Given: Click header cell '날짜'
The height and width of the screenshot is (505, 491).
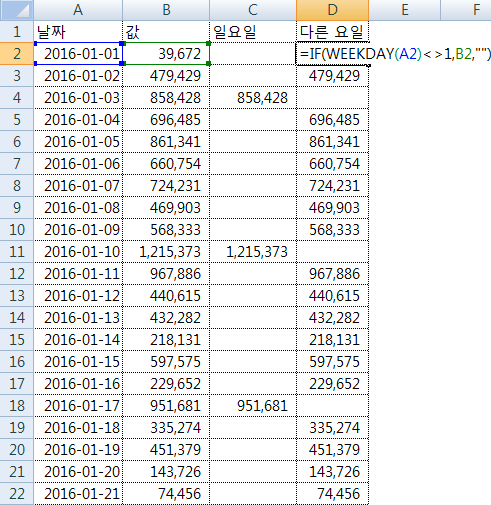Looking at the screenshot, I should (x=78, y=32).
